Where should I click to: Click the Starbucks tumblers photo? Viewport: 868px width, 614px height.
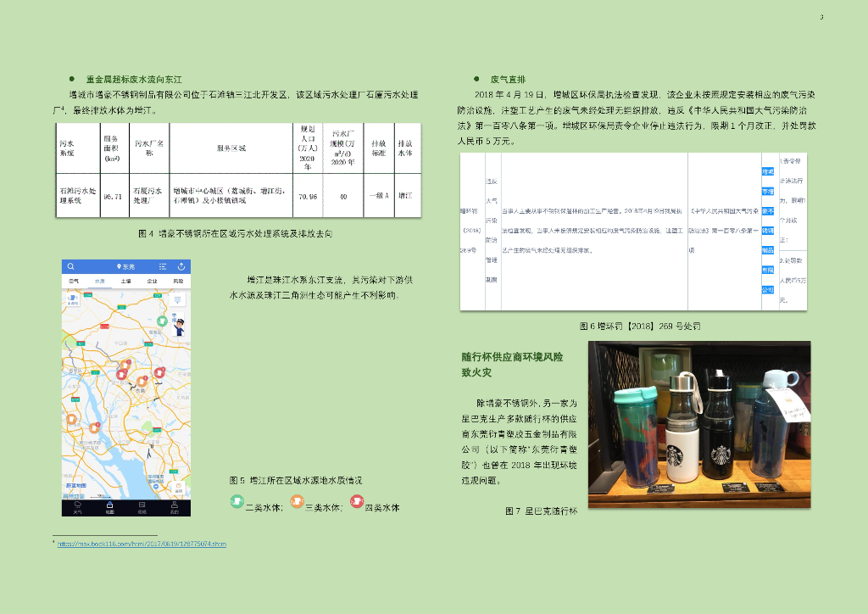(699, 424)
